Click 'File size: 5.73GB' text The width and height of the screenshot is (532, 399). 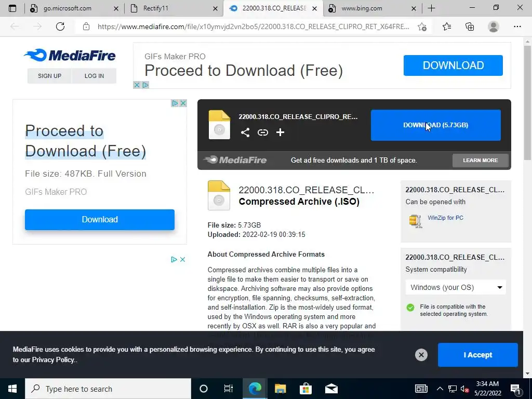tap(234, 225)
